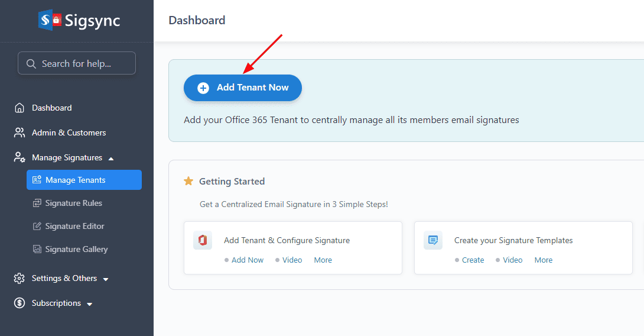Click the Dashboard home icon in sidebar

click(x=19, y=108)
